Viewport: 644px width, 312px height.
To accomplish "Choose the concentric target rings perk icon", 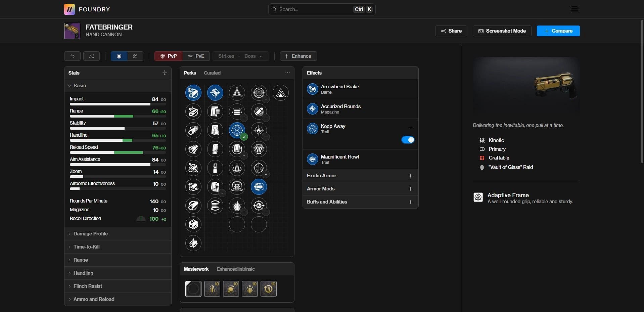I will 259,93.
